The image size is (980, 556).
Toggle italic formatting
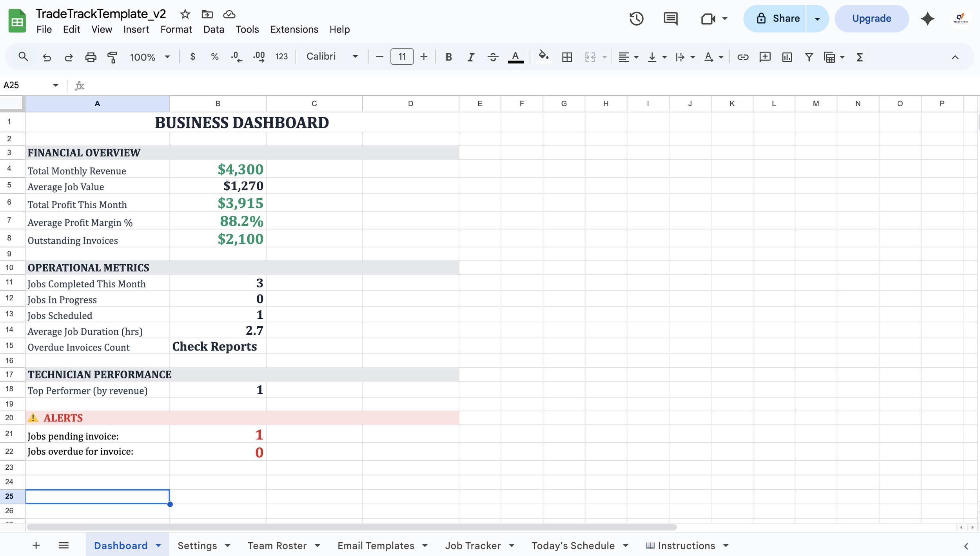(x=471, y=57)
